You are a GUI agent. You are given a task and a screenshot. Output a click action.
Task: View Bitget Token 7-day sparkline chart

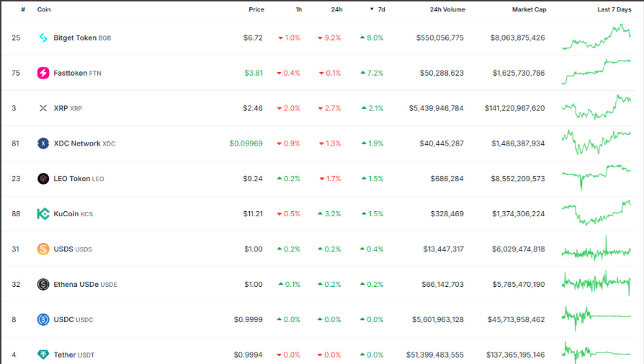click(596, 37)
